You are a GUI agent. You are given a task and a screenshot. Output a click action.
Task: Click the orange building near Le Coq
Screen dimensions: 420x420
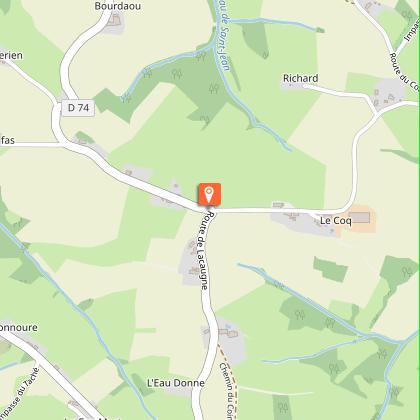359,217
